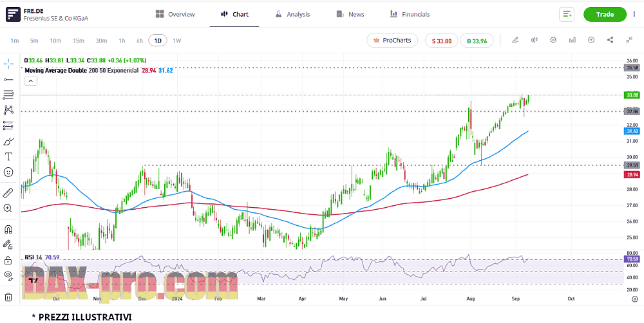Image resolution: width=644 pixels, height=323 pixels.
Task: Click the 35.58 horizontal line price label
Action: 631,68
